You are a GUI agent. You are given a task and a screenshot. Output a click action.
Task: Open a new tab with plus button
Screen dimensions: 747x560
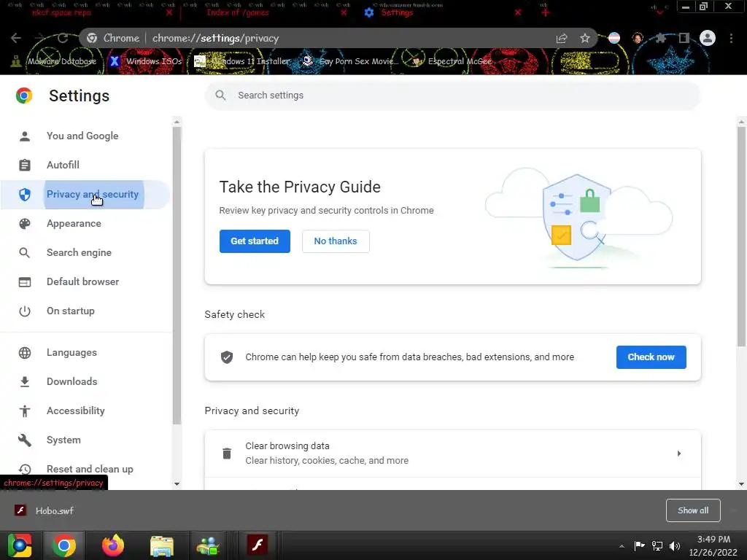coord(545,12)
